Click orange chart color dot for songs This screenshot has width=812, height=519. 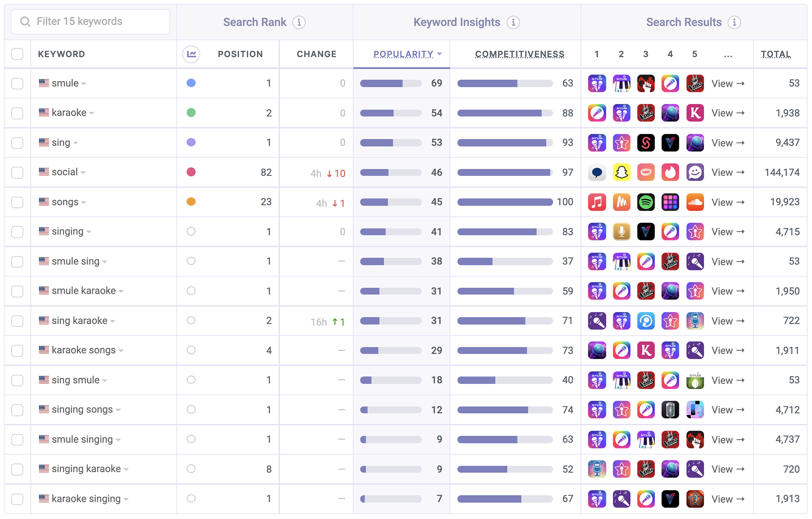coord(191,202)
